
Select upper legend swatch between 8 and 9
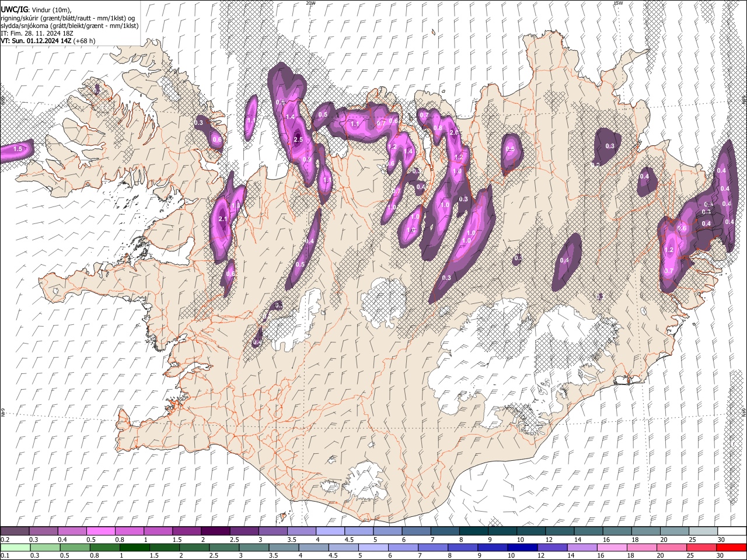(473, 531)
